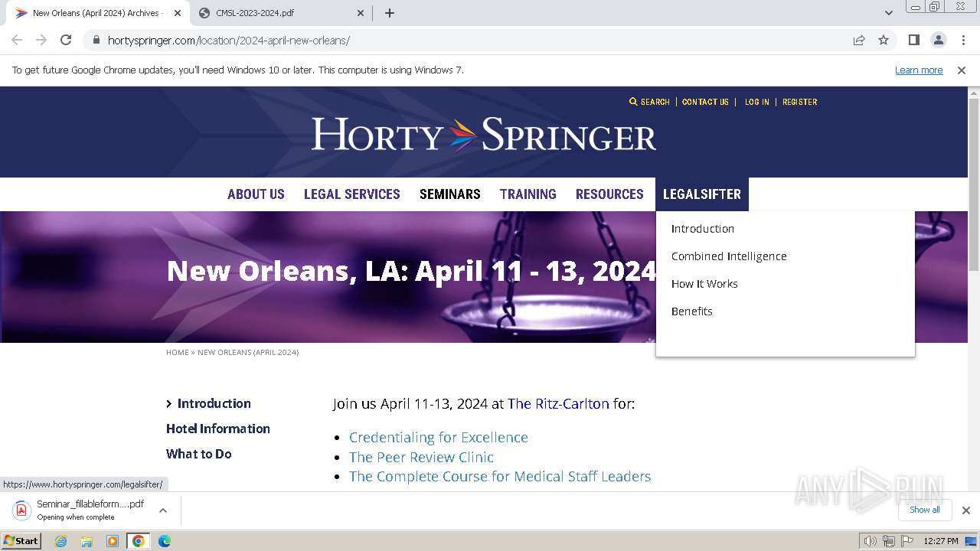Click the share page icon in address bar

tap(859, 40)
